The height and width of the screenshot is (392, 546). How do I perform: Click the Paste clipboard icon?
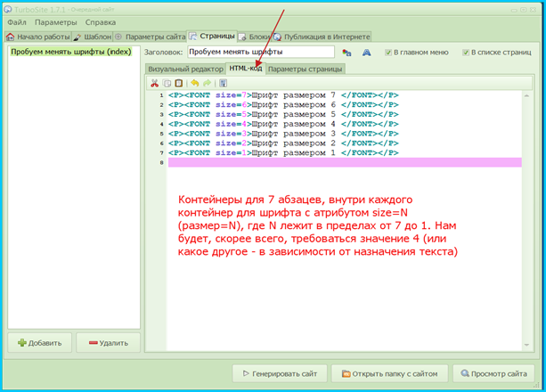tap(179, 83)
